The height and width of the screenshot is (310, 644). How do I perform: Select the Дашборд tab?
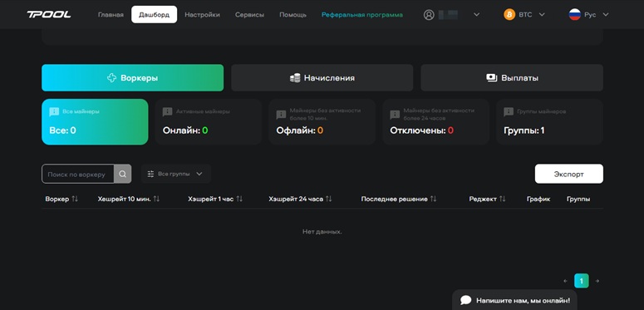coord(154,14)
